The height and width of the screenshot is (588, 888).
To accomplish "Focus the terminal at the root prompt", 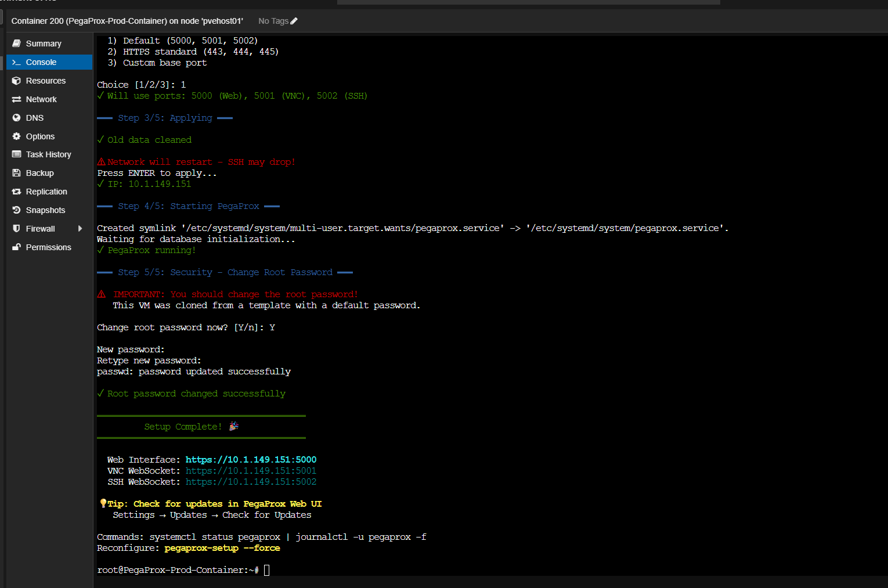I will pos(266,570).
